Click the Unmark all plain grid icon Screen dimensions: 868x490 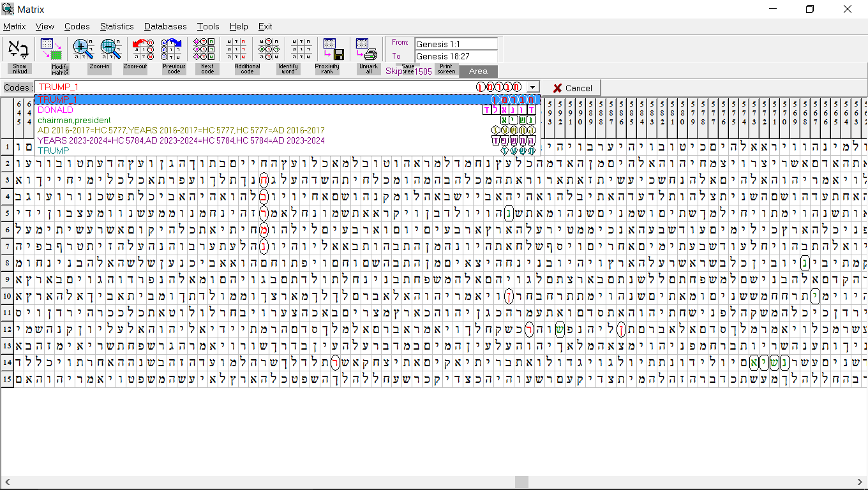tap(301, 48)
